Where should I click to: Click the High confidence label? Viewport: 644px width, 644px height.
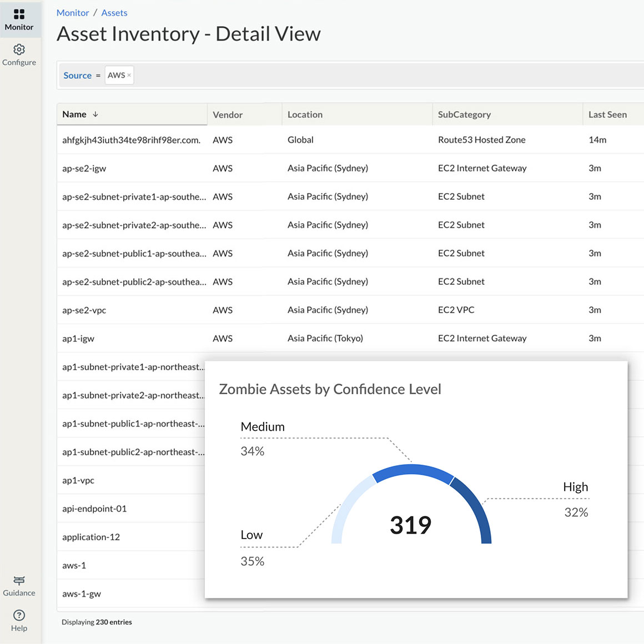pyautogui.click(x=575, y=487)
